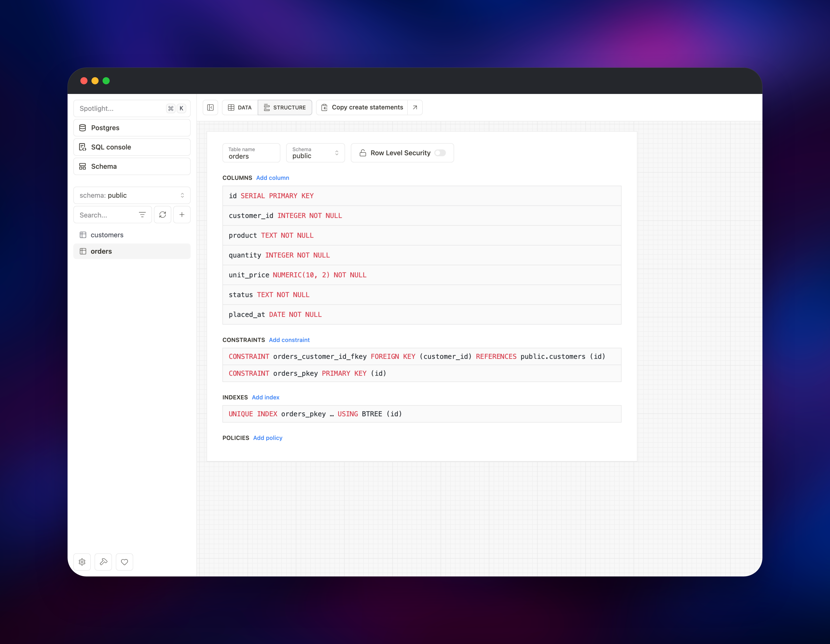Click the UNIQUE INDEX orders_pkey row
This screenshot has width=830, height=644.
tap(422, 414)
